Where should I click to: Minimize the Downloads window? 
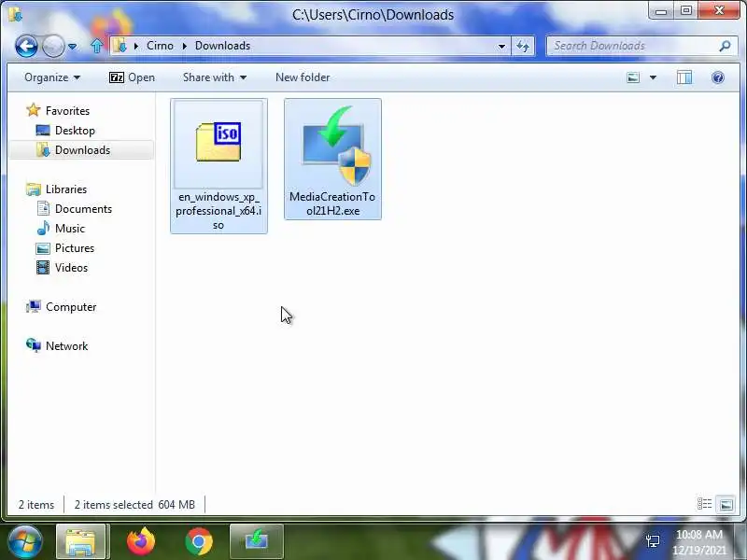(x=661, y=11)
